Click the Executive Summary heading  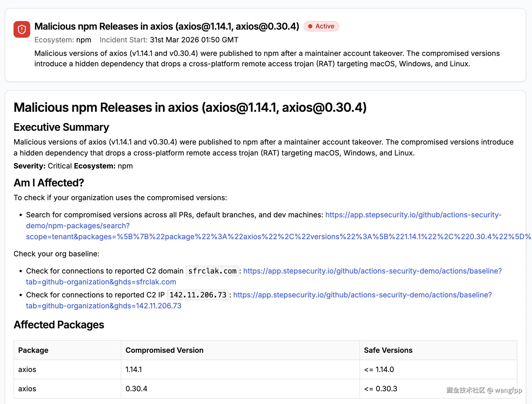click(x=61, y=127)
